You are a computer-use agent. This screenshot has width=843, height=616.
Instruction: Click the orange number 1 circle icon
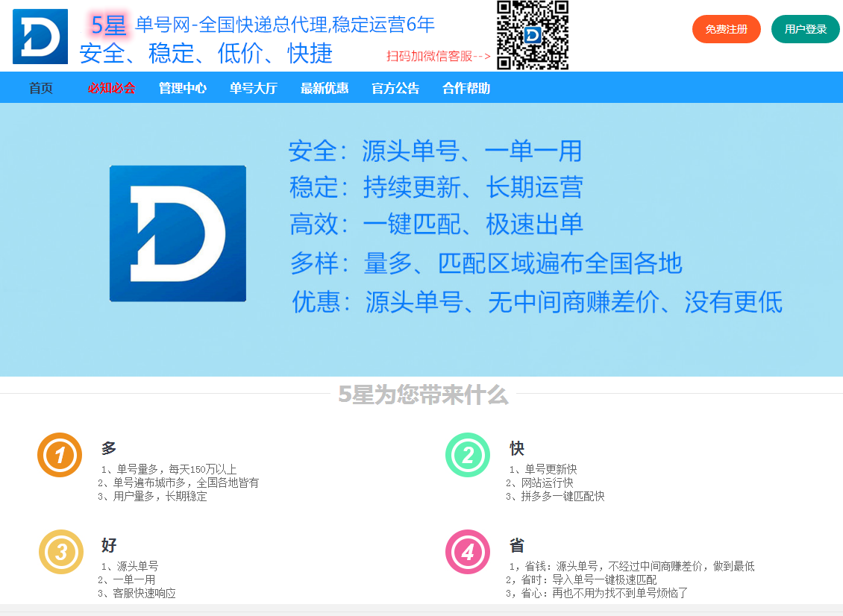(60, 455)
